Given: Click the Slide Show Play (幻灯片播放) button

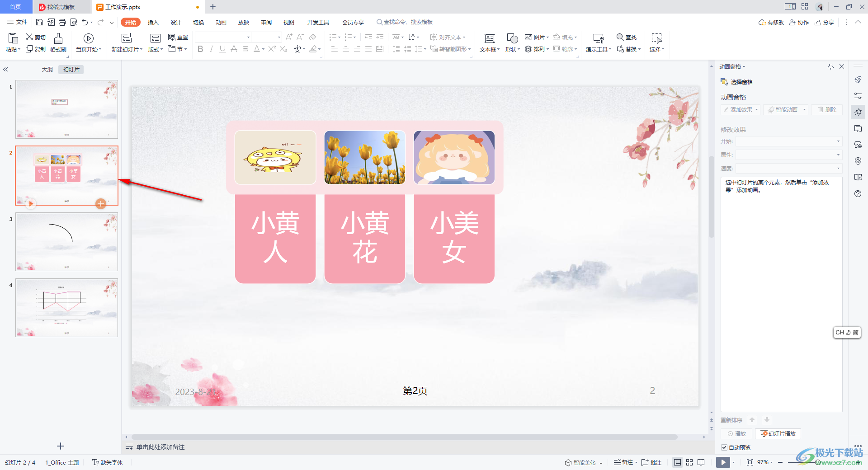Looking at the screenshot, I should [778, 433].
